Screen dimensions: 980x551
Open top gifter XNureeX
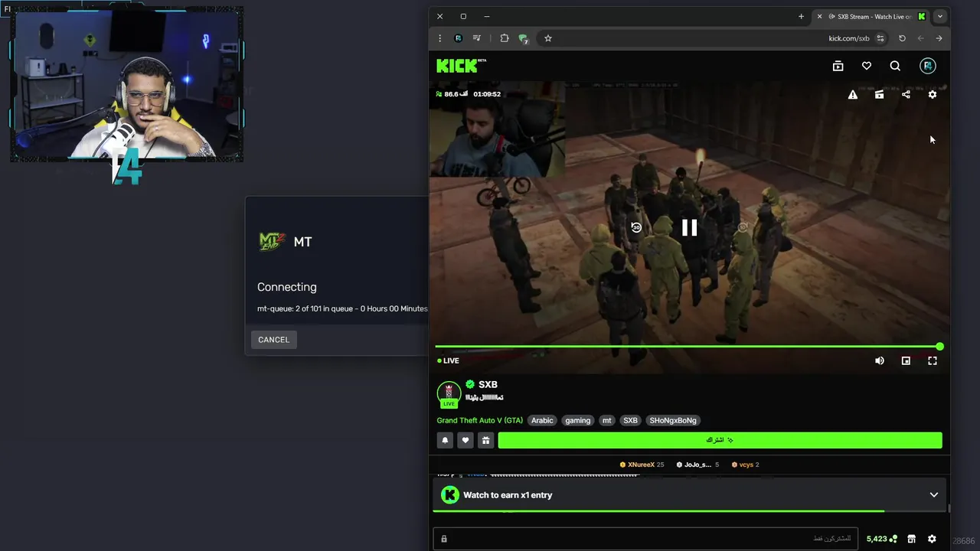click(x=642, y=465)
